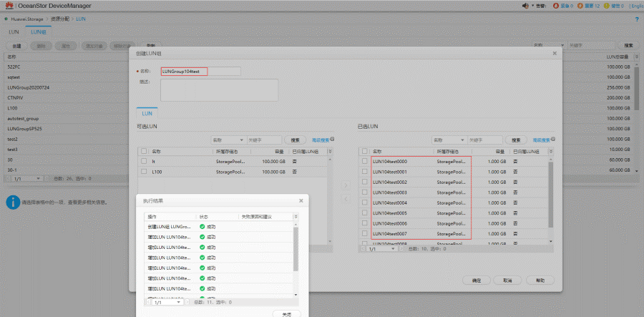Check the box for LUN104test0000
Screen dimensions: 644x317
(x=365, y=162)
